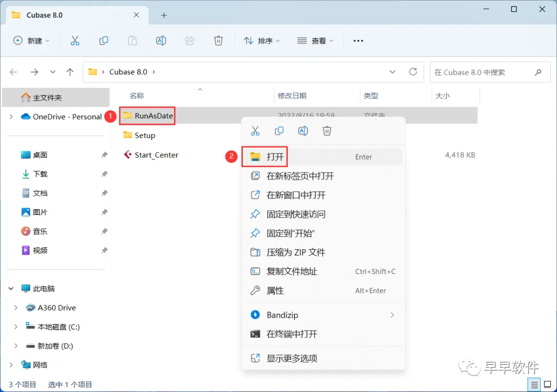Image resolution: width=557 pixels, height=392 pixels.
Task: Open the 查看 (View) dropdown
Action: tap(316, 41)
